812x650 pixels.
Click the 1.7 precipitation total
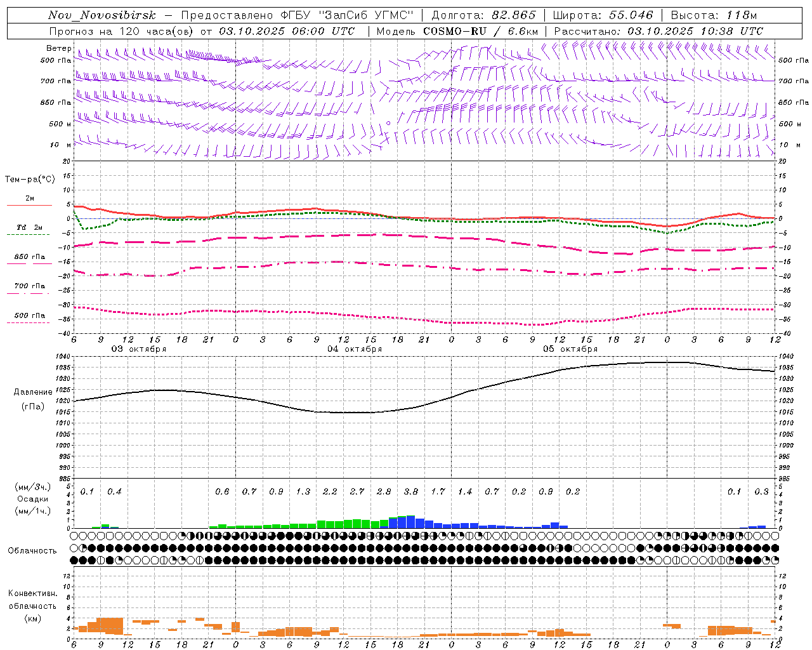tap(438, 492)
